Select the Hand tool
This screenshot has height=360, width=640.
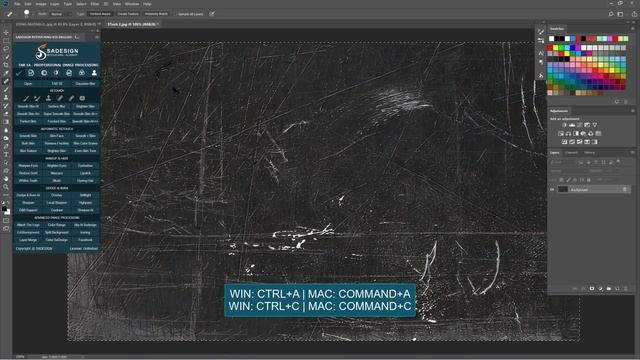coord(6,179)
